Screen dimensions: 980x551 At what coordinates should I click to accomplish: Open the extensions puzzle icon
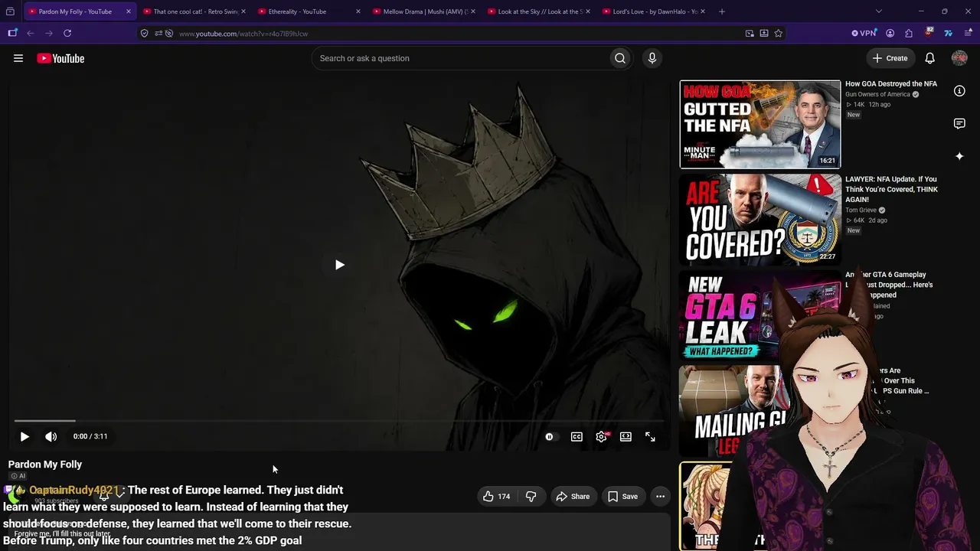[x=909, y=34]
